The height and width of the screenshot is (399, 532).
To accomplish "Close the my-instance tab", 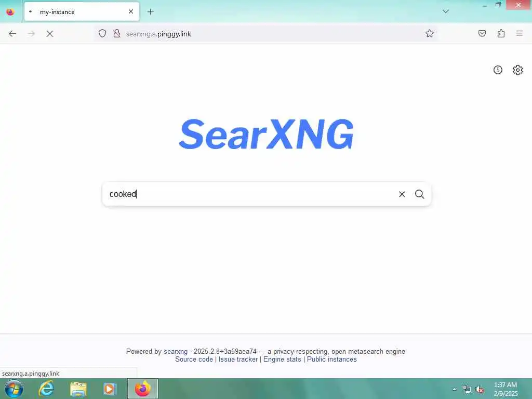I will (x=131, y=12).
